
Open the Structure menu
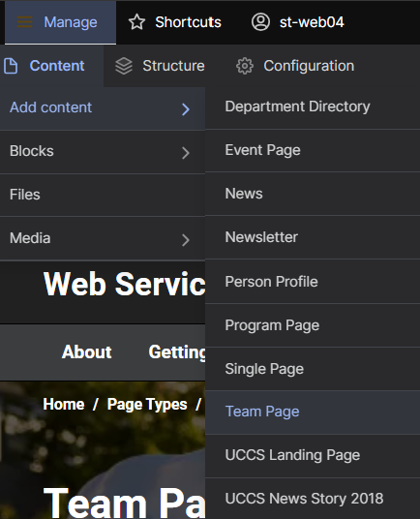(x=160, y=66)
